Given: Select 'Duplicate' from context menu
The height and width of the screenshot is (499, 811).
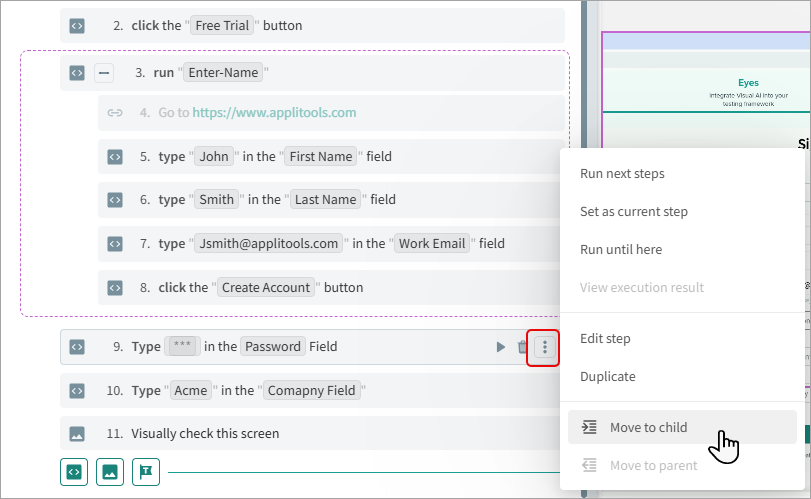Looking at the screenshot, I should [608, 377].
